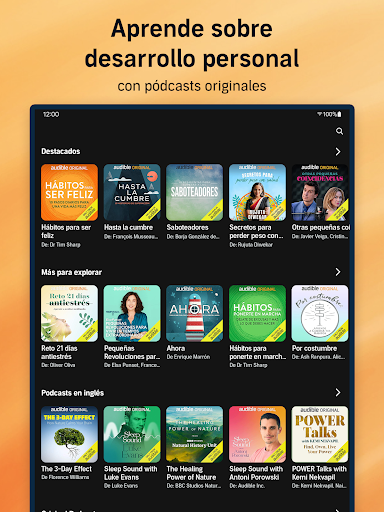Tap the 100% battery status icon
384x512 pixels.
(332, 114)
